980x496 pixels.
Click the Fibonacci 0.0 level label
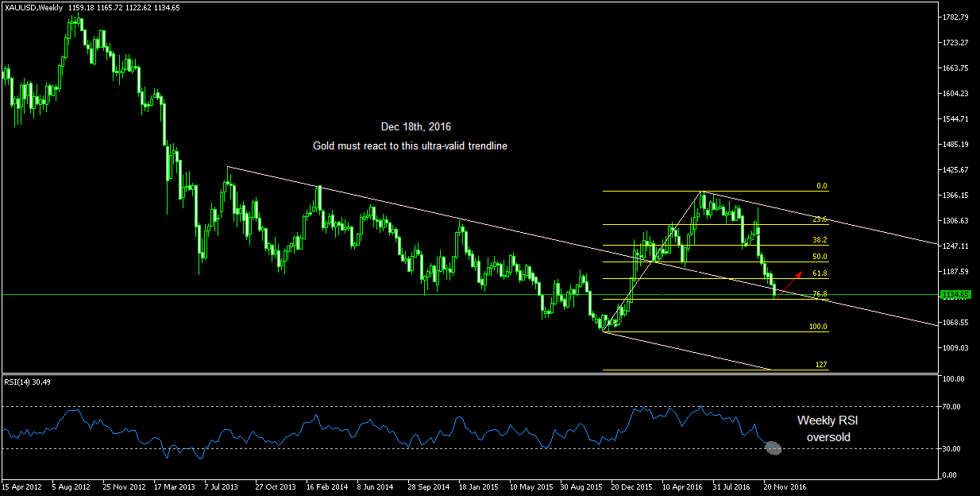(822, 186)
